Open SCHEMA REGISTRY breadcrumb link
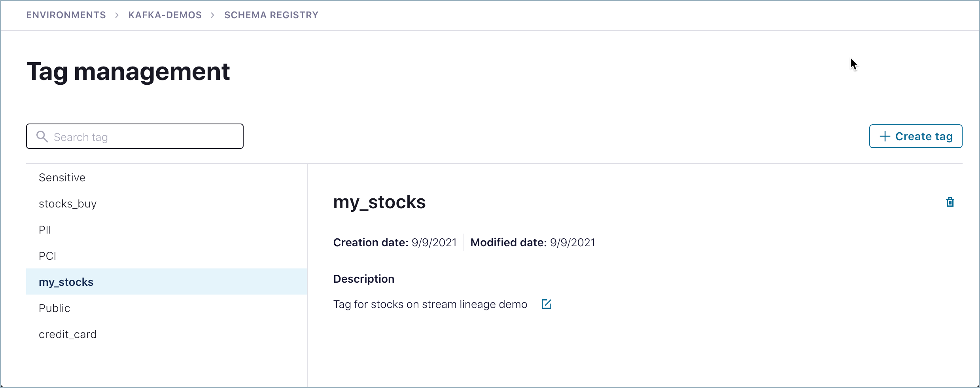Viewport: 980px width, 388px height. pyautogui.click(x=271, y=15)
